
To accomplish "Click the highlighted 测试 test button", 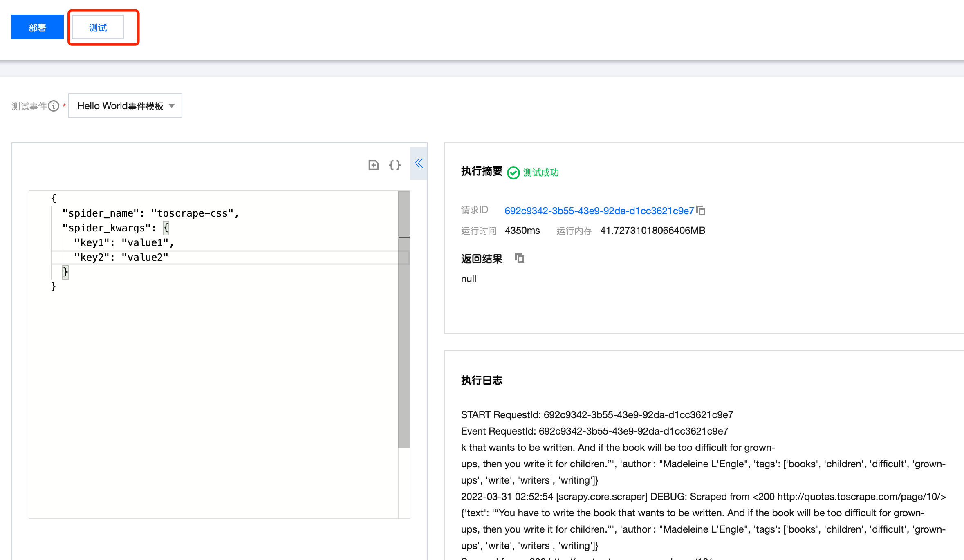I will pos(97,27).
